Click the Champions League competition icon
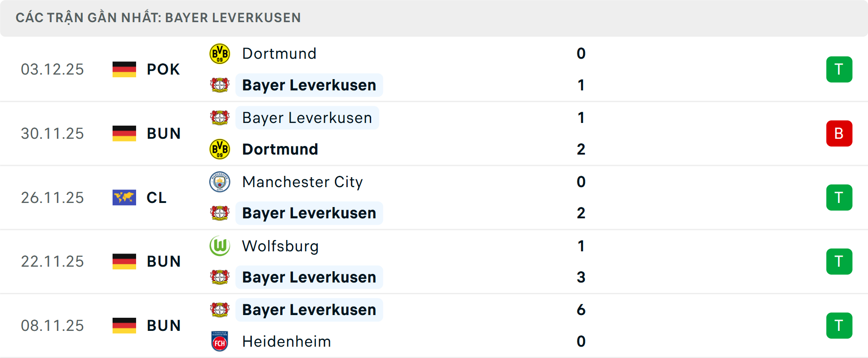The image size is (868, 358). coord(124,198)
